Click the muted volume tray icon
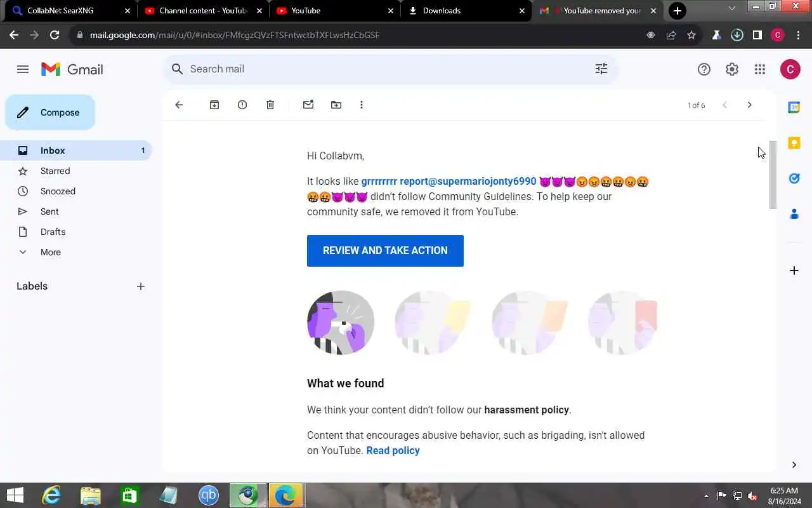This screenshot has width=812, height=508. tap(752, 496)
